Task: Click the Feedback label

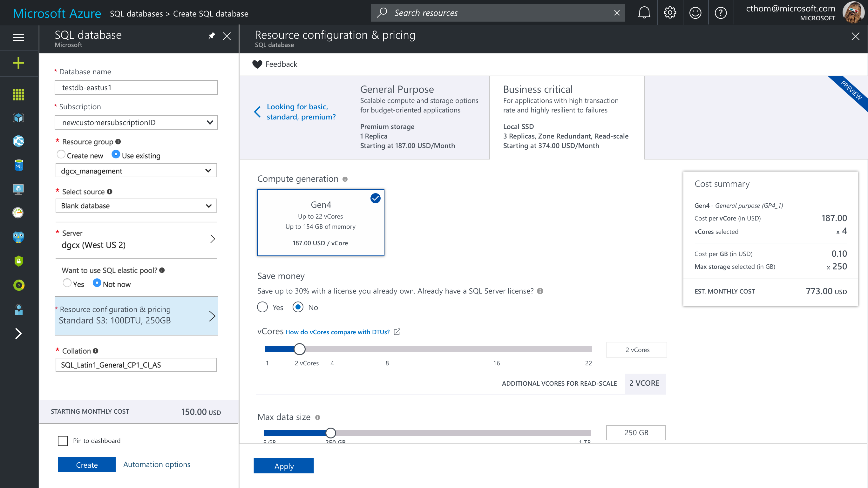Action: point(281,64)
